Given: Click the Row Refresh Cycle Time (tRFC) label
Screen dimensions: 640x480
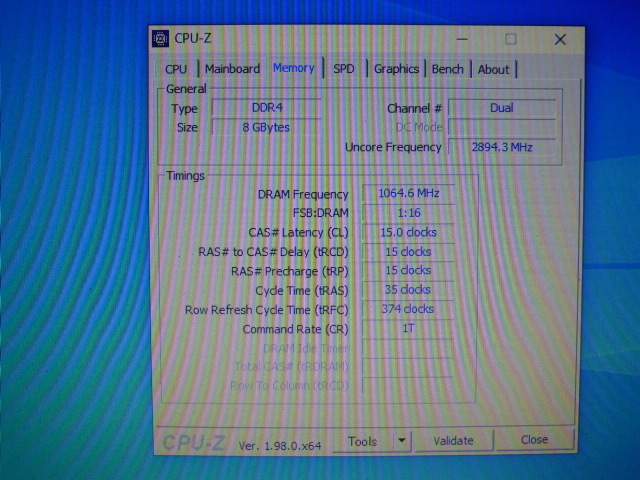Looking at the screenshot, I should (x=267, y=310).
